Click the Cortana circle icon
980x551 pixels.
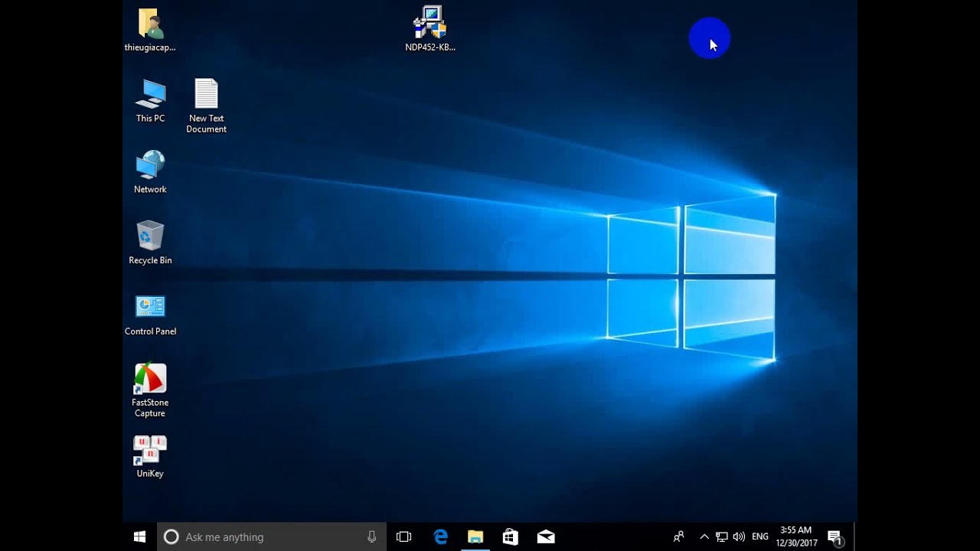coord(171,537)
